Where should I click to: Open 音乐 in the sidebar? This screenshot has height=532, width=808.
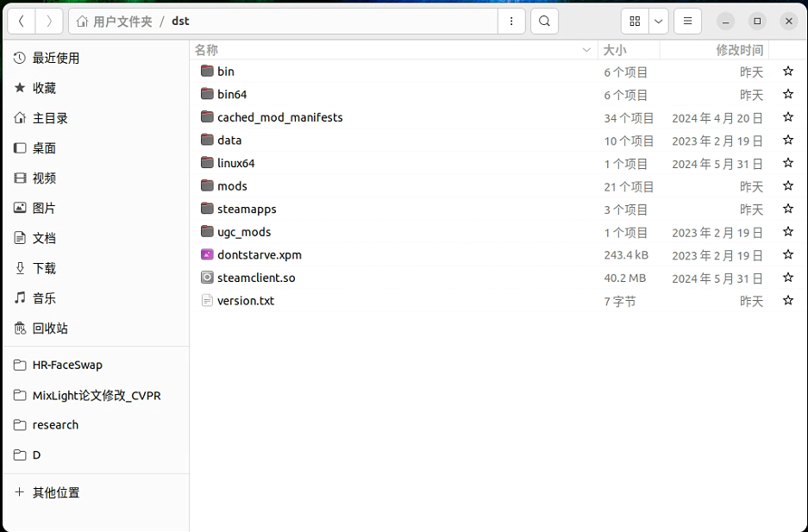tap(96, 298)
